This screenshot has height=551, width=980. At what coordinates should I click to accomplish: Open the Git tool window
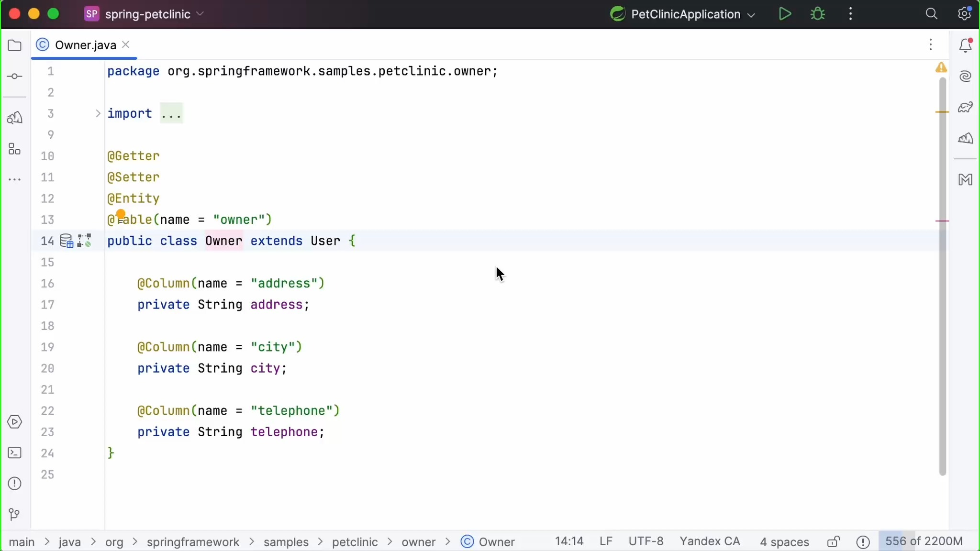click(x=15, y=515)
